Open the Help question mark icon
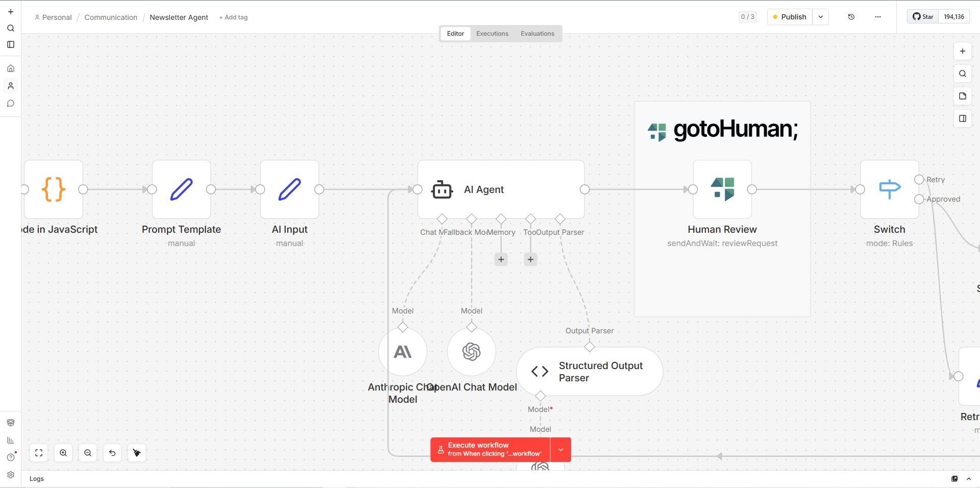980x488 pixels. [x=11, y=457]
